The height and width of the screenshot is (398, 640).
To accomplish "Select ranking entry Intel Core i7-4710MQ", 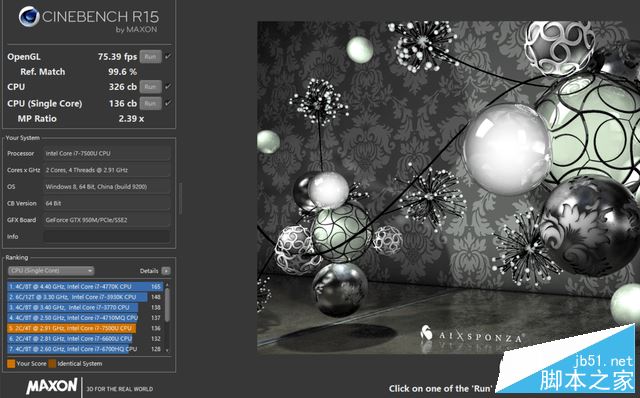I will [x=85, y=318].
